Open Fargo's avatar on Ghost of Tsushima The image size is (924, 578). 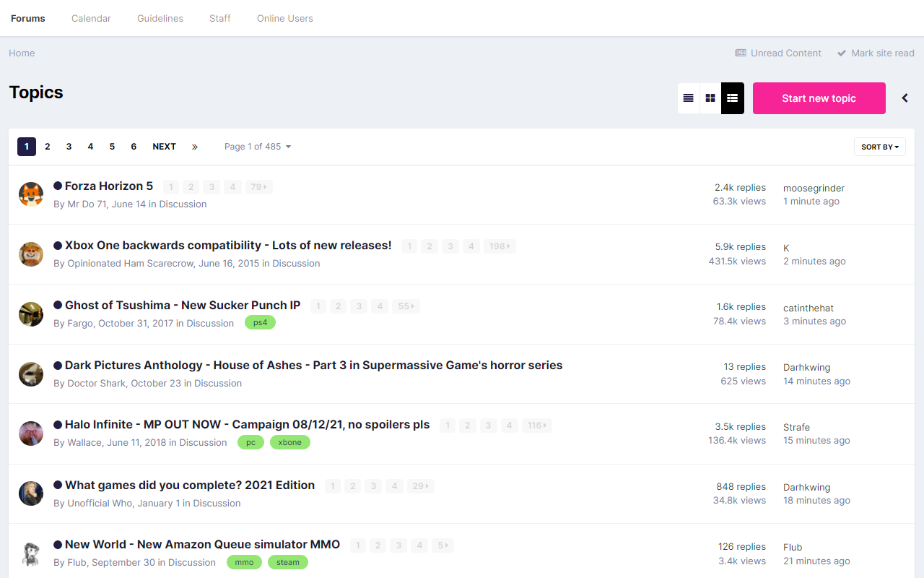[31, 314]
